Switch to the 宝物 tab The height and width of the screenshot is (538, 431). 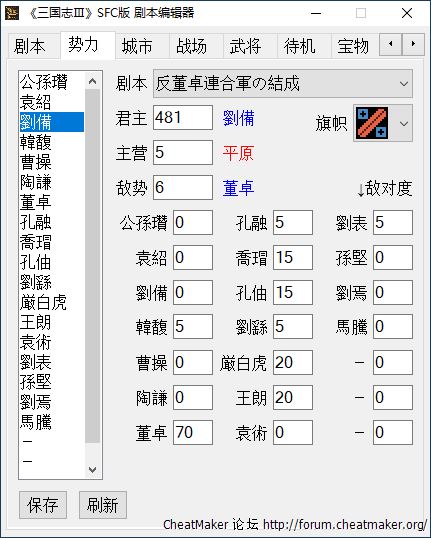[353, 46]
